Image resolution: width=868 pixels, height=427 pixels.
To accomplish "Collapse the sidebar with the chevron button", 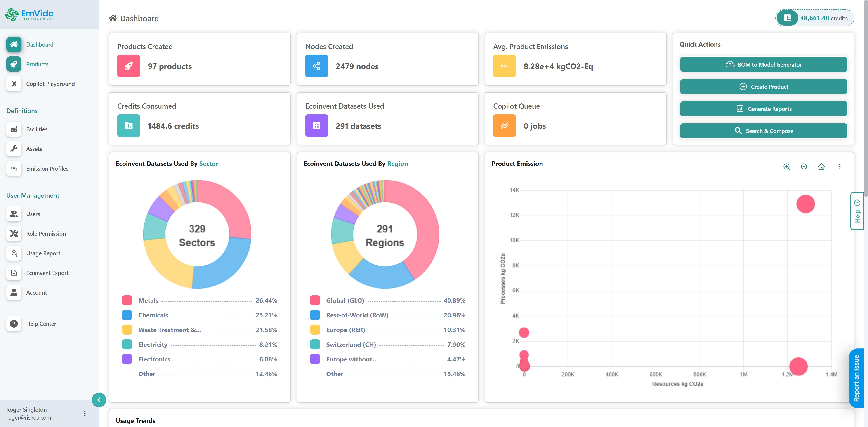I will [99, 400].
